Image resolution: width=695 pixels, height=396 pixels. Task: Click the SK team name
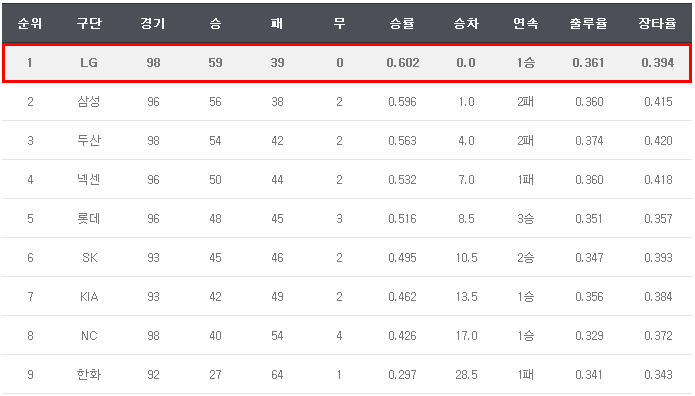[90, 258]
